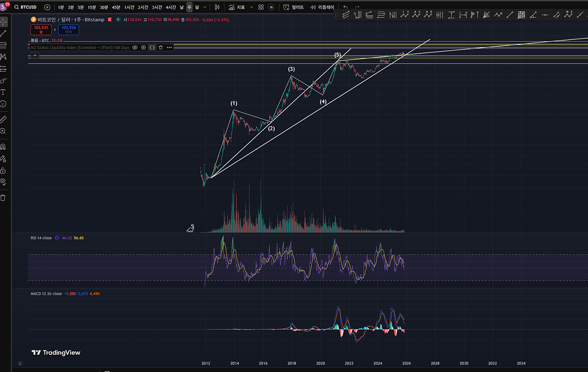The width and height of the screenshot is (588, 372).
Task: Toggle magnet mode
Action: coord(3,147)
